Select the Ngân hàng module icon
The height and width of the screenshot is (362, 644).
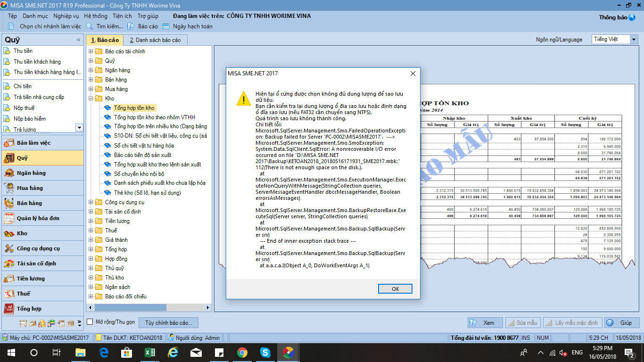tap(9, 173)
